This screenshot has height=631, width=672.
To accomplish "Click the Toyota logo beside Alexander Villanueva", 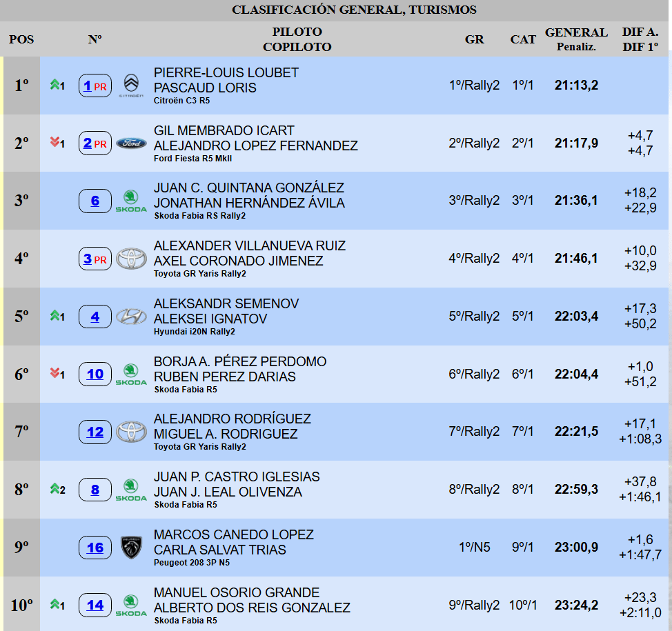I will coord(131,259).
